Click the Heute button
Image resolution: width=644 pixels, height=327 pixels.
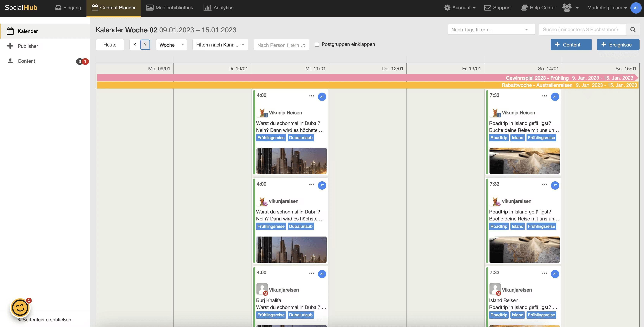[110, 45]
